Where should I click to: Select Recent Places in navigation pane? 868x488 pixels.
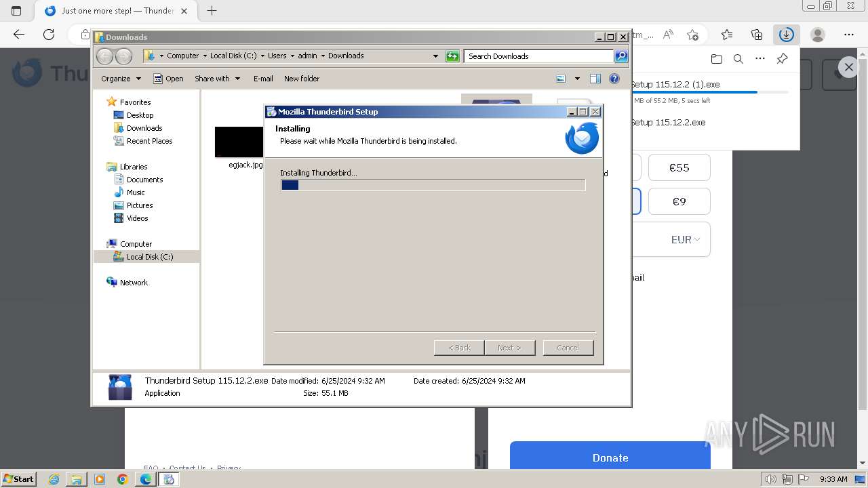point(149,141)
